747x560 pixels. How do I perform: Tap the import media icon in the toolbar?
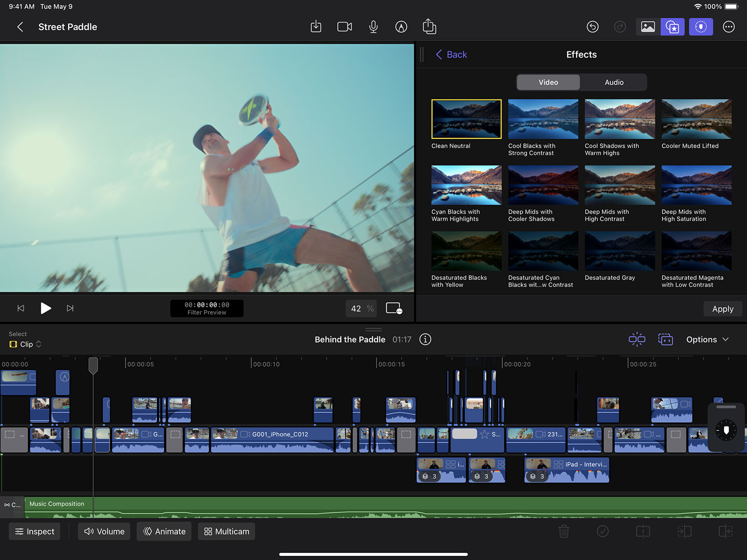(316, 27)
